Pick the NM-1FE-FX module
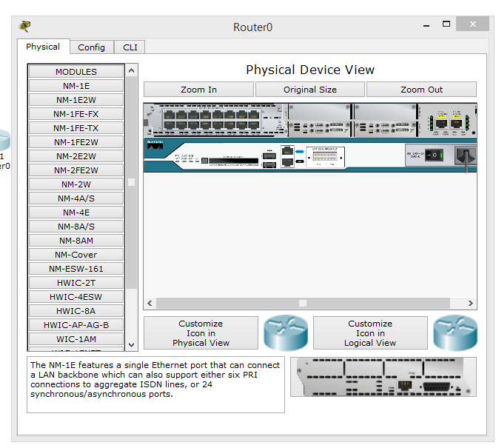The image size is (496, 448). [x=76, y=114]
